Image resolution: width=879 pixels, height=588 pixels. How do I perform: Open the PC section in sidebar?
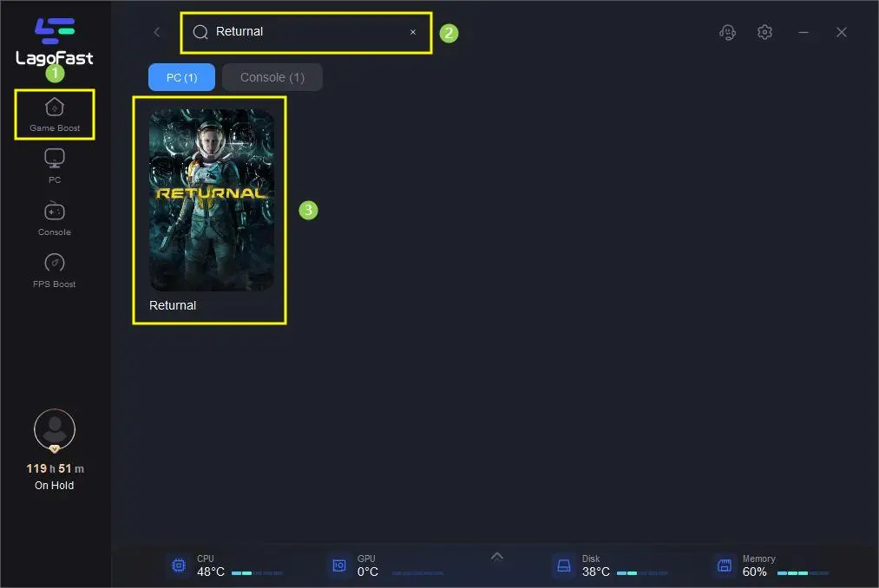[55, 166]
